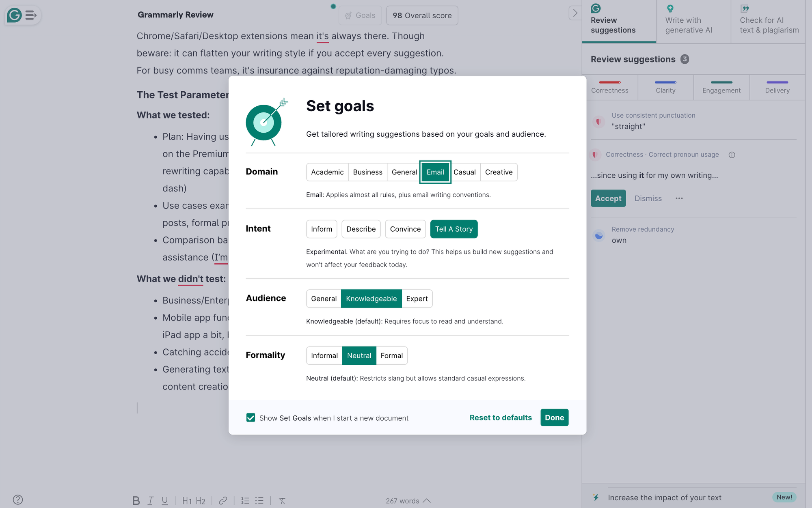This screenshot has width=812, height=508.
Task: Filter by Correctness category
Action: tap(610, 87)
